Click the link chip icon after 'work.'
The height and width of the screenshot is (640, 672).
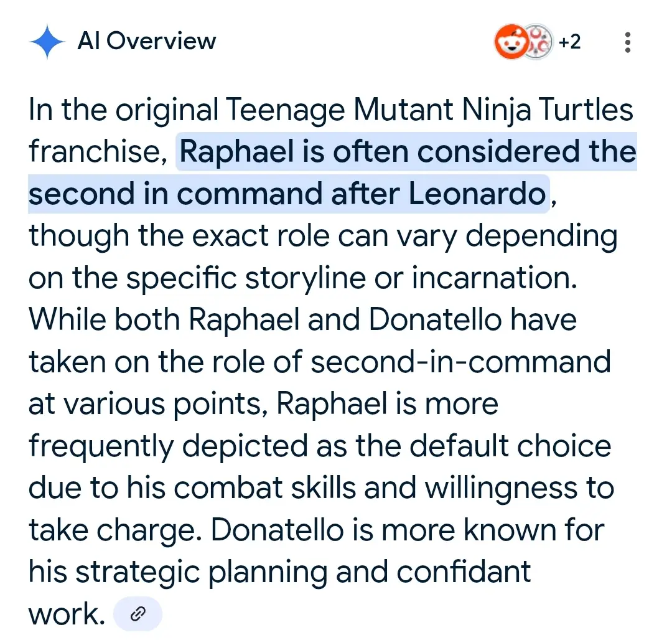pyautogui.click(x=138, y=613)
